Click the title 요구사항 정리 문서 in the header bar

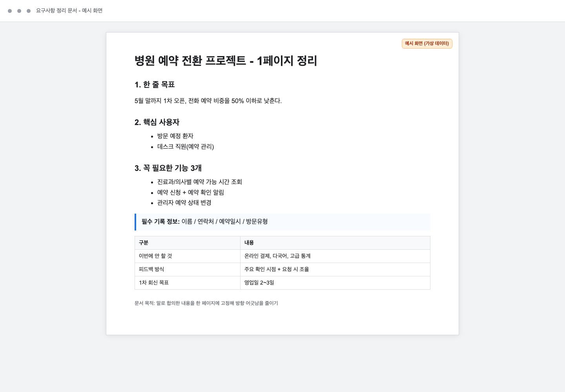click(69, 11)
